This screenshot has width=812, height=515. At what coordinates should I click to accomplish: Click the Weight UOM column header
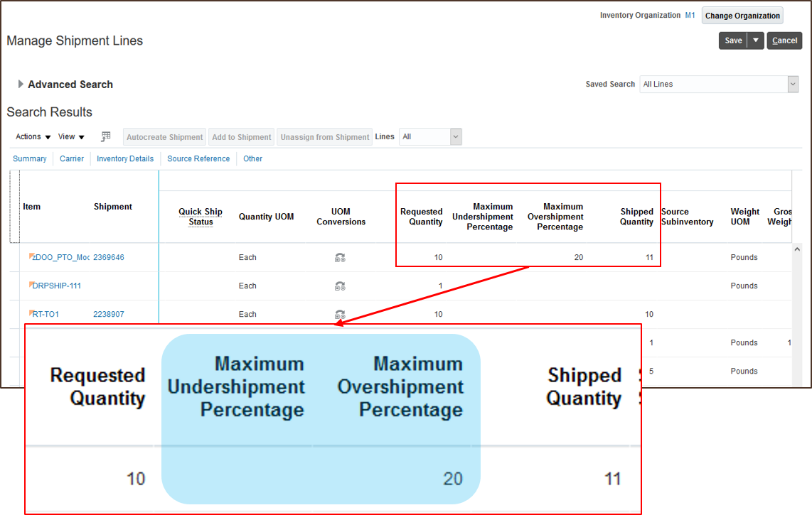click(744, 217)
